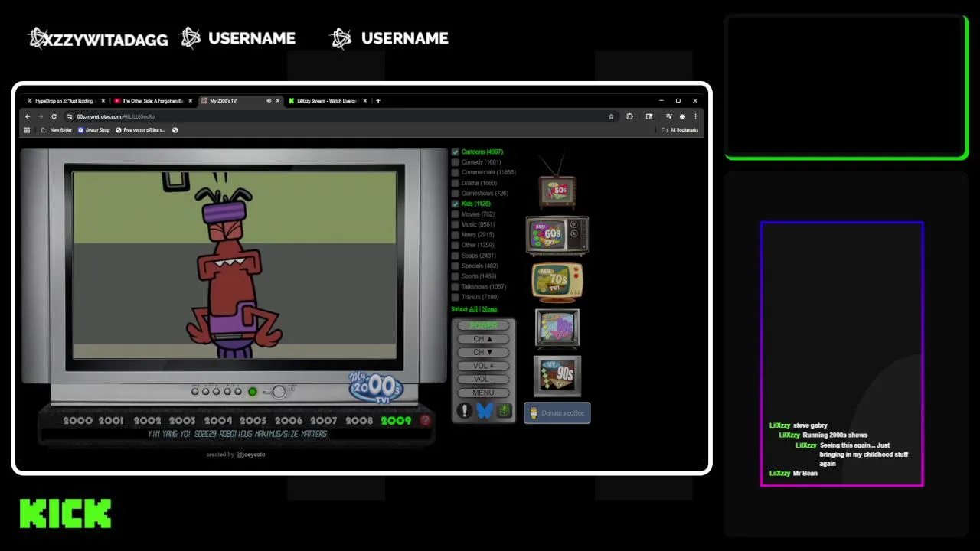Open the profile avatar icon in Chrome toolbar
Viewport: 980px width, 551px height.
coord(682,116)
